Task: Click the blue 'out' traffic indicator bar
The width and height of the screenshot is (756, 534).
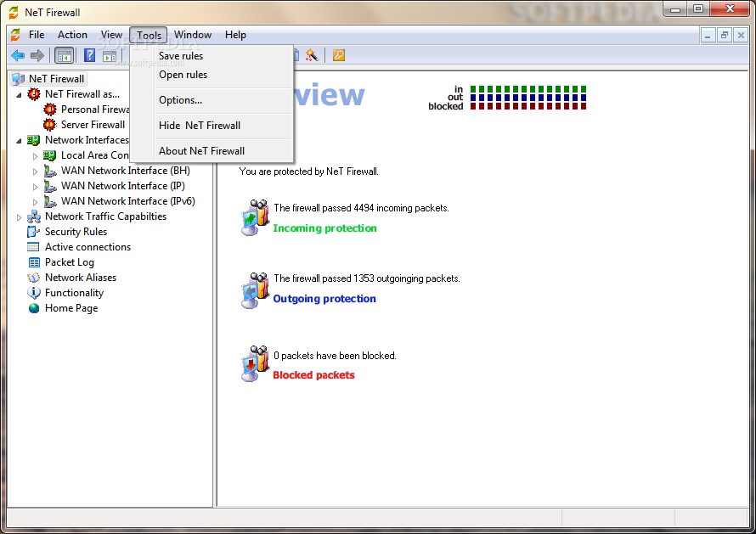Action: click(528, 98)
